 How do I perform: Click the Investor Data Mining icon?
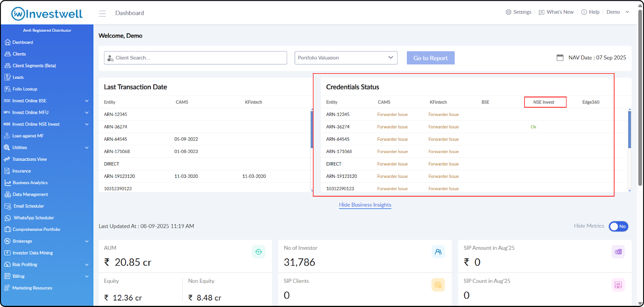click(7, 253)
